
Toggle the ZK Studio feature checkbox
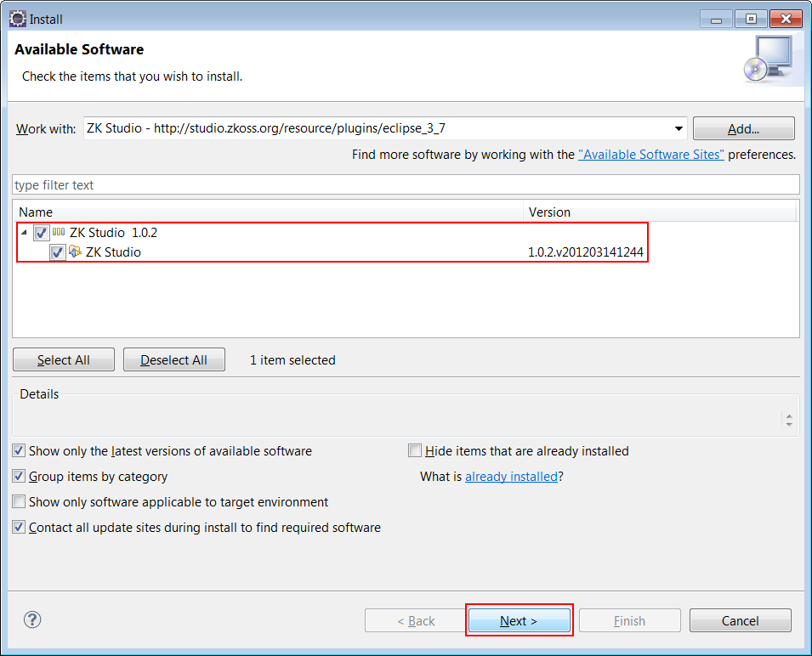[x=58, y=252]
